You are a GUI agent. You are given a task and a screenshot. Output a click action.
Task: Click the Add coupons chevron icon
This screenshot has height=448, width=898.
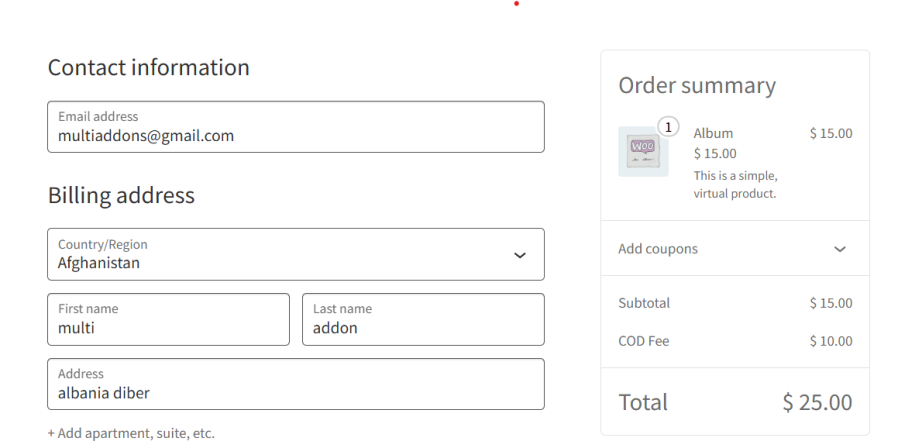(x=840, y=249)
